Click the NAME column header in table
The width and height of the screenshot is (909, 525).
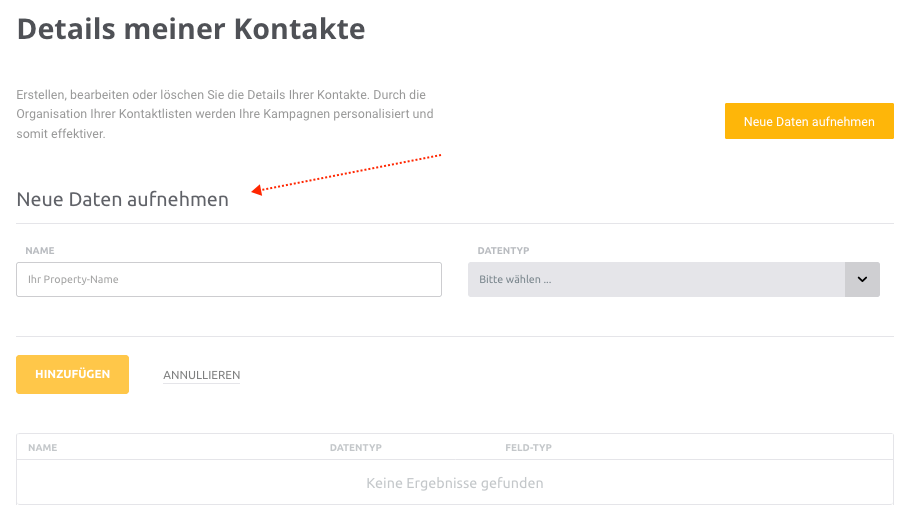(x=42, y=447)
